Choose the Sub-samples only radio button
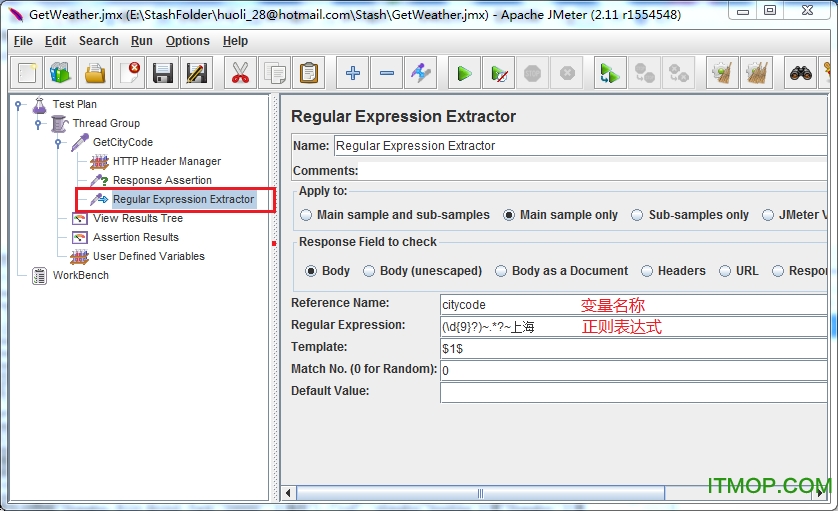The width and height of the screenshot is (838, 511). tap(637, 215)
